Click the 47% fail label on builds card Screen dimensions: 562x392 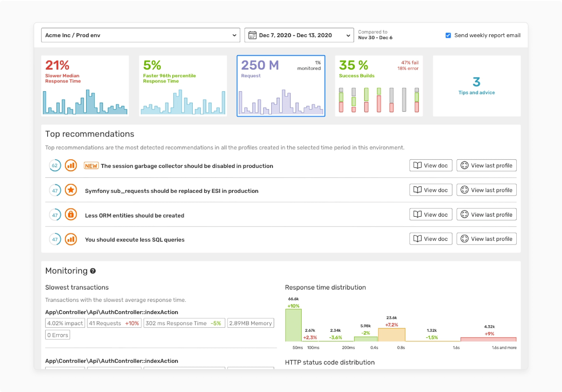click(x=410, y=63)
